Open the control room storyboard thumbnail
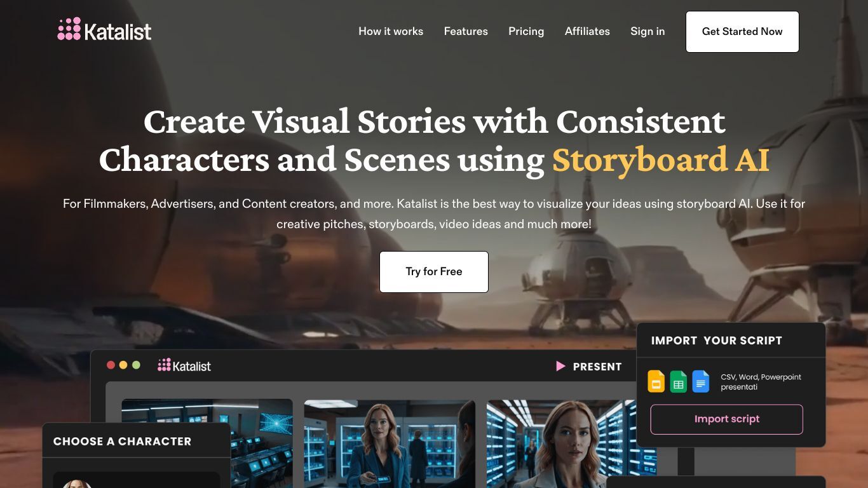The image size is (868, 488). pos(207,444)
